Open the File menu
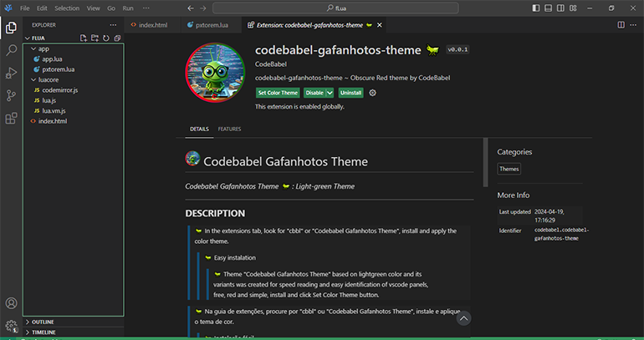This screenshot has height=340, width=644. point(24,8)
